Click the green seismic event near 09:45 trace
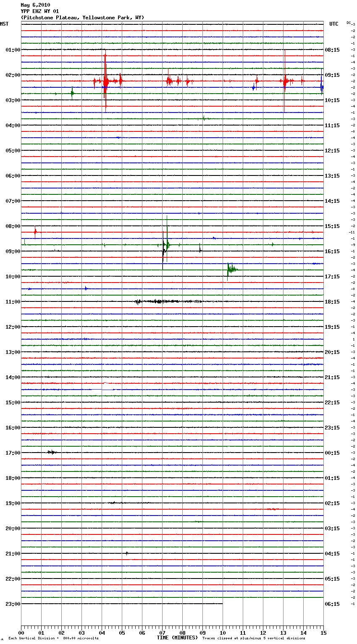The image size is (357, 644). tap(231, 269)
